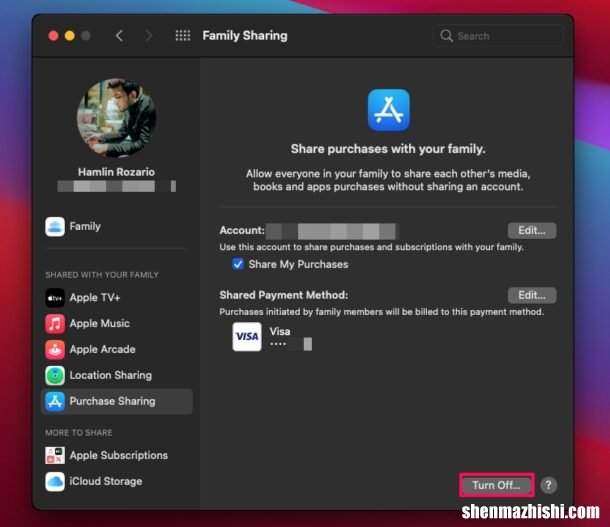Click the Apple TV+ icon

click(55, 298)
